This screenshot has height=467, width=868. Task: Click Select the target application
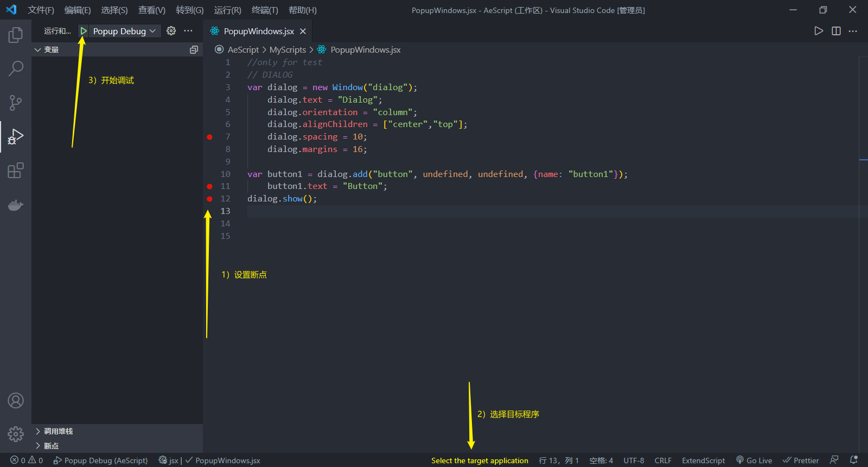coord(480,460)
